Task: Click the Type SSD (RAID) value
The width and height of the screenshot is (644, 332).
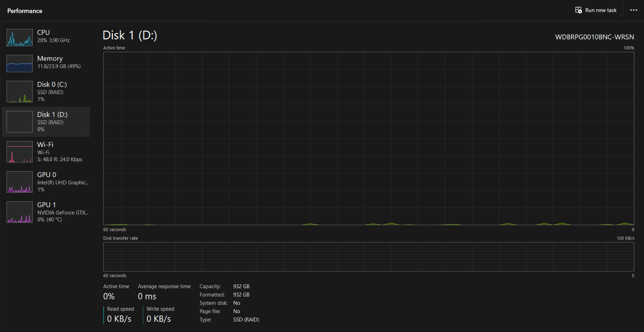Action: pyautogui.click(x=246, y=320)
